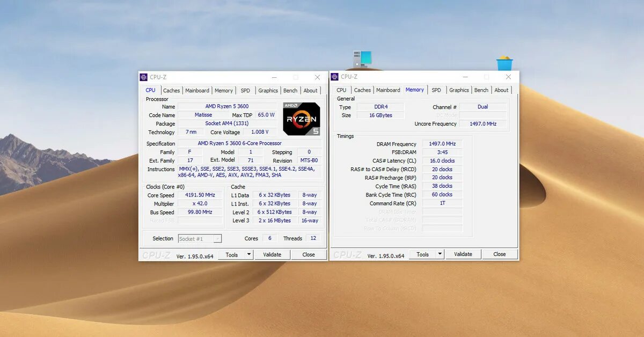Click the Level 2 cache value 6 x 512 KBytes
Image resolution: width=644 pixels, height=337 pixels.
[x=275, y=212]
